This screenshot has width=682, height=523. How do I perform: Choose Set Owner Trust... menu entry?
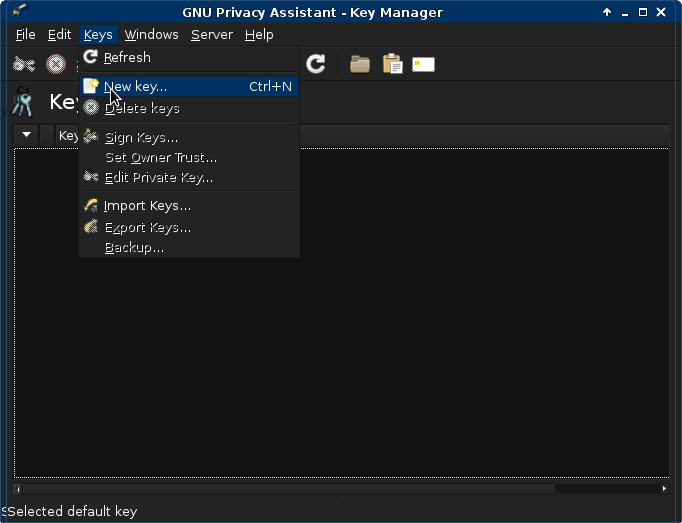[189, 158]
